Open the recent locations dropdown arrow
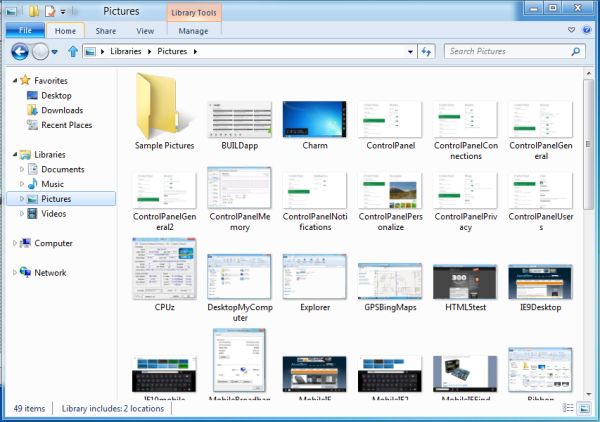 point(55,52)
